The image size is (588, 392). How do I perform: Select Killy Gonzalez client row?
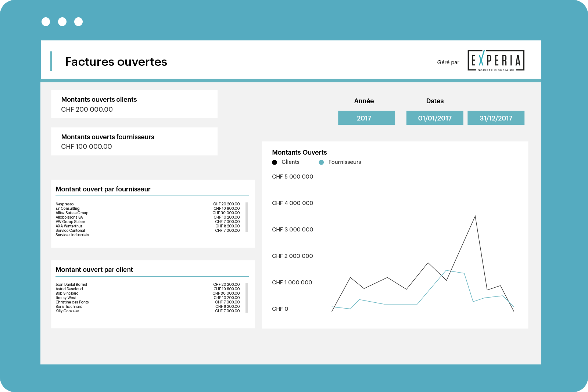pos(148,311)
